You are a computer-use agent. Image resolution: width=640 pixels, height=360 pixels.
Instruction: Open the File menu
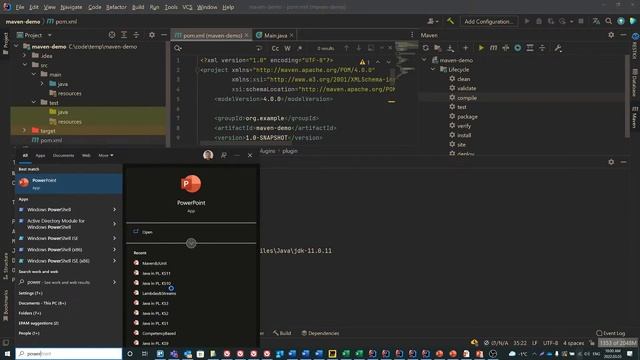(20, 7)
